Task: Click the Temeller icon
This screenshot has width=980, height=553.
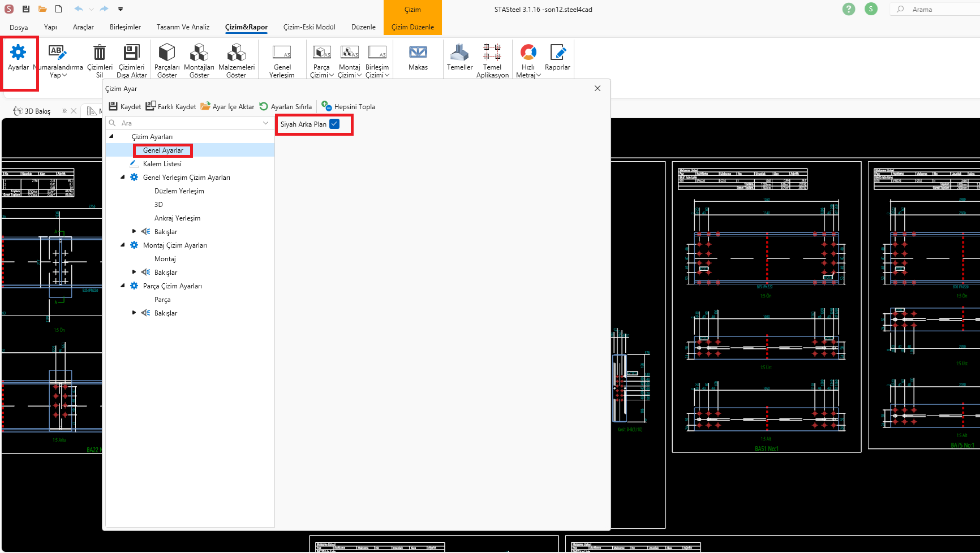Action: click(x=459, y=53)
